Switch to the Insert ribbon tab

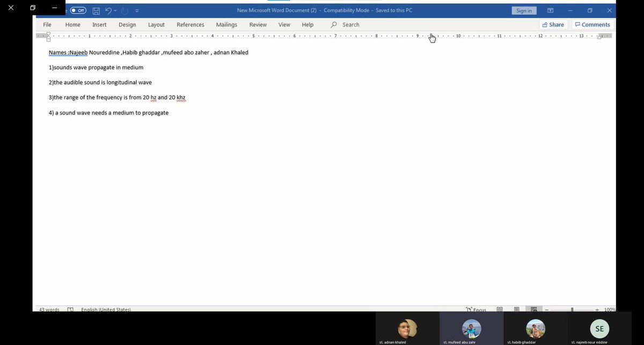pos(99,25)
